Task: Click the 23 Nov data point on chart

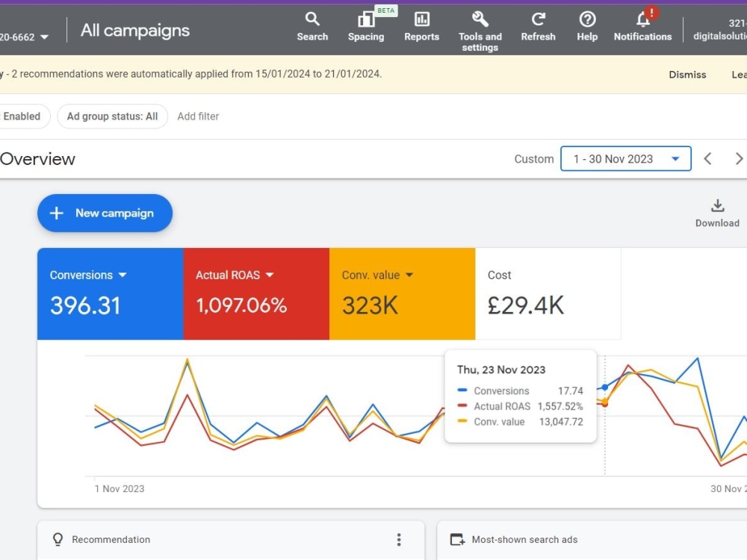Action: (x=604, y=387)
